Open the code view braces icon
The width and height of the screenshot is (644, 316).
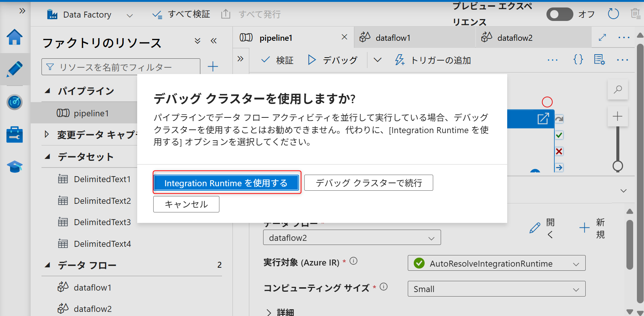click(x=578, y=59)
